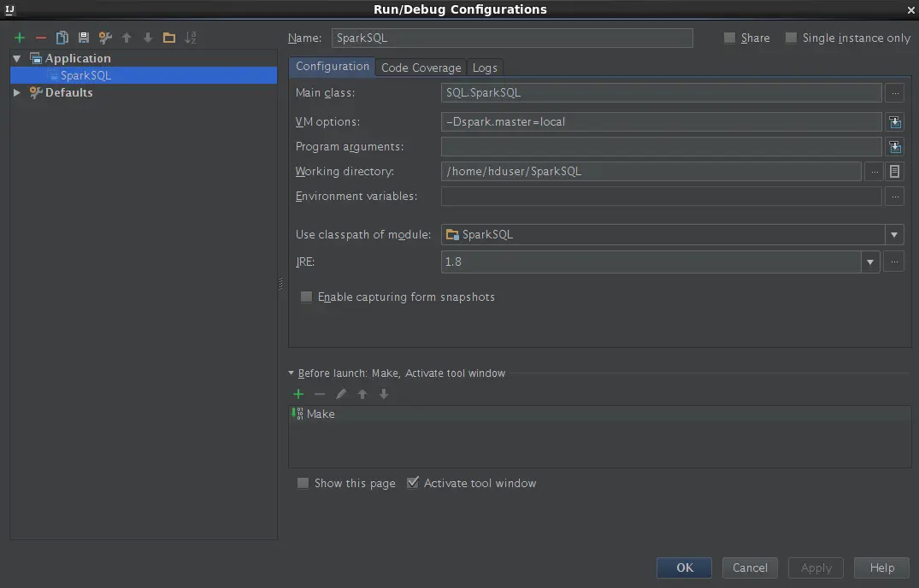Viewport: 919px width, 588px height.
Task: Move Before launch task up
Action: coord(362,394)
